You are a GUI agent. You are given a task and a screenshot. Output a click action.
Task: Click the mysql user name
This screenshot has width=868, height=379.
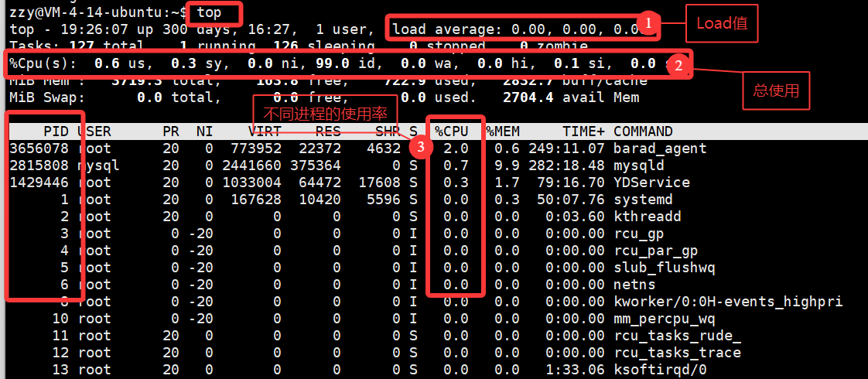coord(98,166)
